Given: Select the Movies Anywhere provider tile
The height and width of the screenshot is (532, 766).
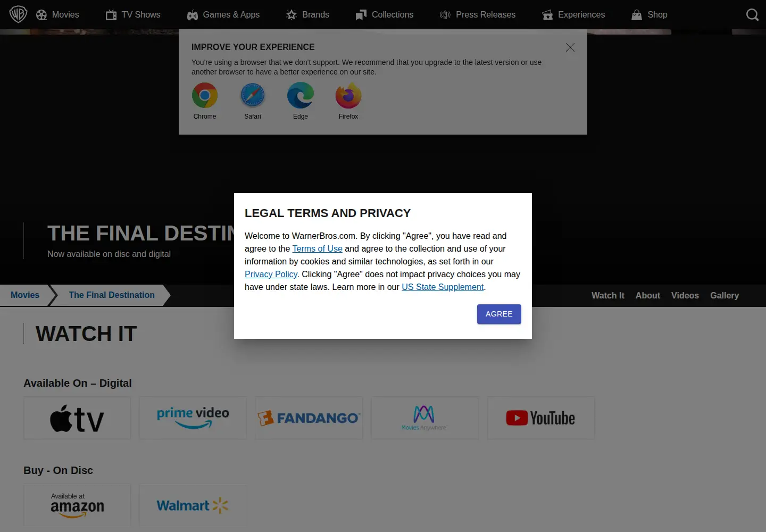Looking at the screenshot, I should coord(425,418).
